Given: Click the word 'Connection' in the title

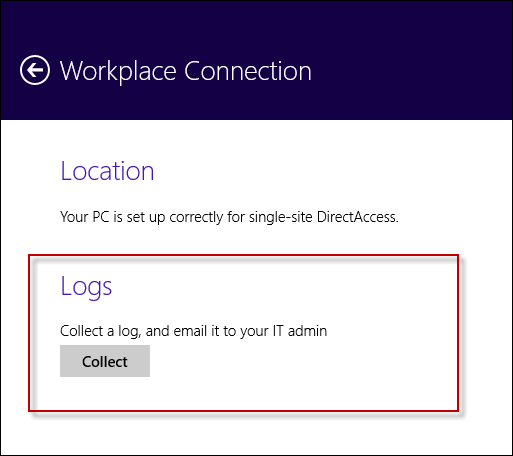Looking at the screenshot, I should (248, 71).
